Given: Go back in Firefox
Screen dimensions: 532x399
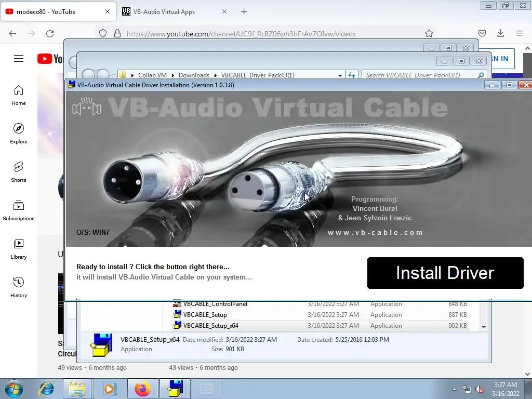Looking at the screenshot, I should tap(12, 34).
